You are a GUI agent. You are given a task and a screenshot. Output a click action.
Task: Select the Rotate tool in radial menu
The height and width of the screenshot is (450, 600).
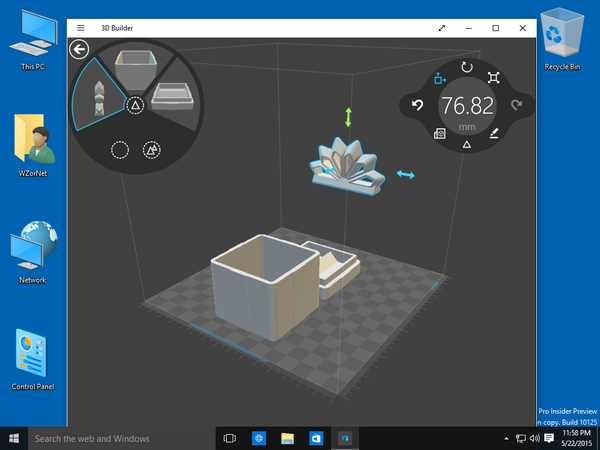click(467, 67)
